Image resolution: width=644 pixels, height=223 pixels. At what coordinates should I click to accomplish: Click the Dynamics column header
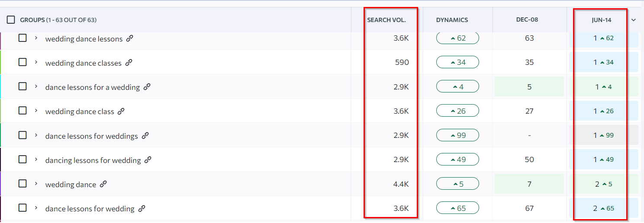pos(452,20)
